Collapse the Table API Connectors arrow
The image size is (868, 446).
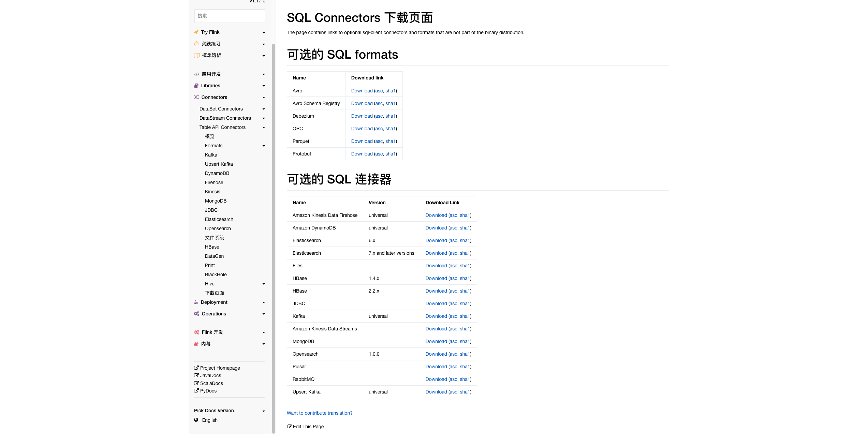click(264, 128)
